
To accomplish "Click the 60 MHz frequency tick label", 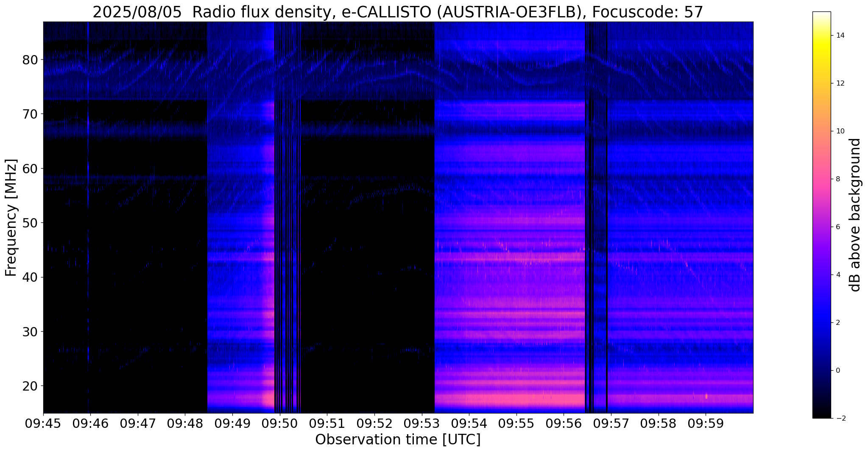I will [31, 169].
